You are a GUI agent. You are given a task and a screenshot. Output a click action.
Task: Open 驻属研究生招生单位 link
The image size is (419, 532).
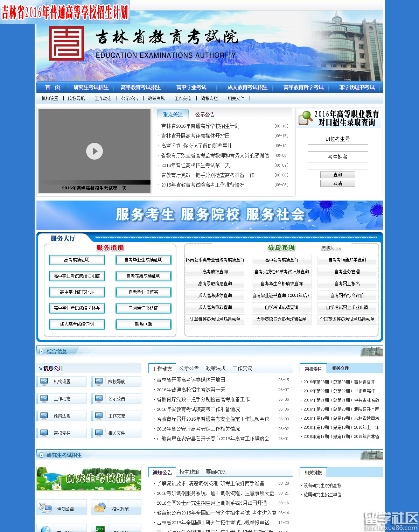click(x=322, y=495)
